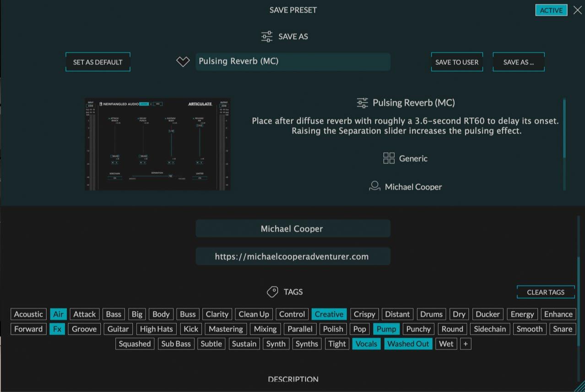
Task: Enable the Body tag
Action: (161, 314)
